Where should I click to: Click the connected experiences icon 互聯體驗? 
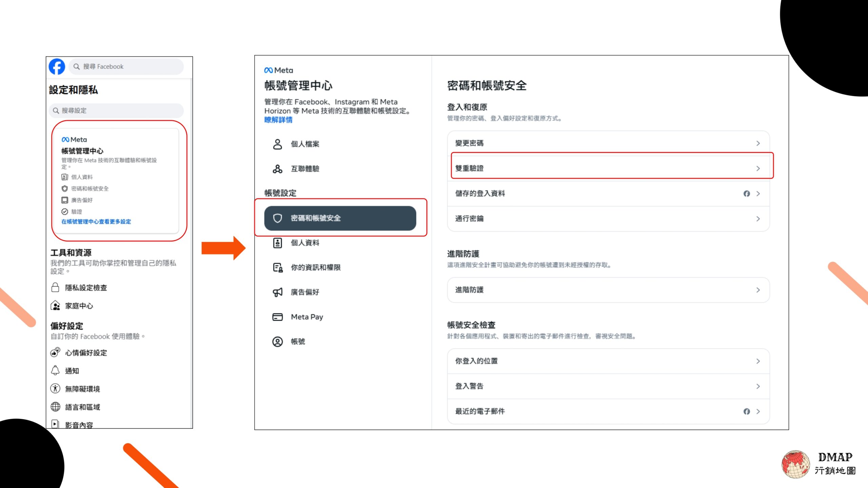pos(277,169)
